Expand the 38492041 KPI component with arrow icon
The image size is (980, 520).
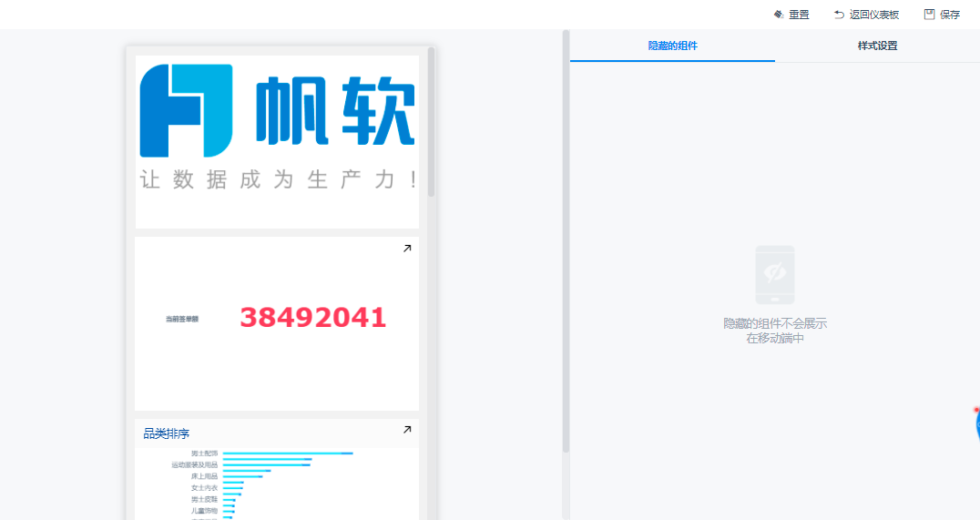coord(407,248)
